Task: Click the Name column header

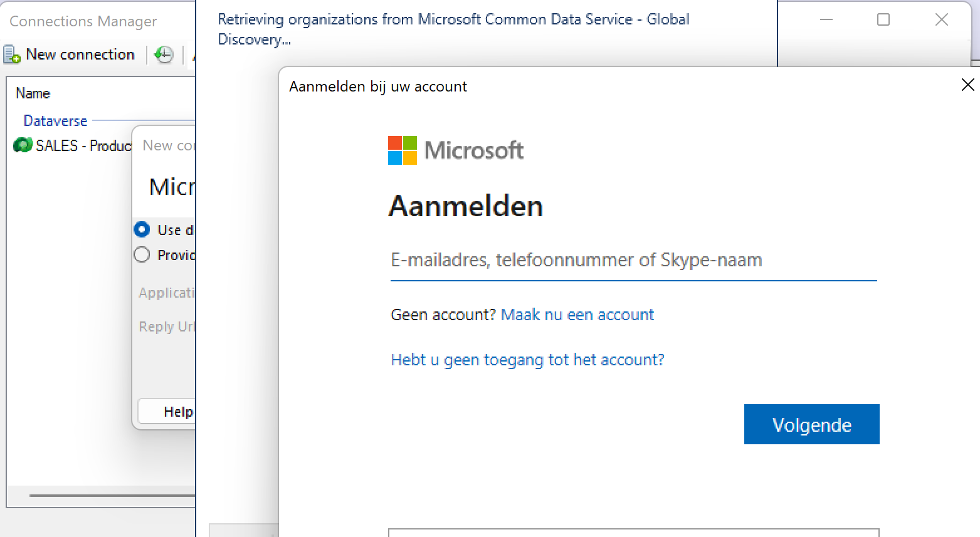Action: pyautogui.click(x=33, y=93)
